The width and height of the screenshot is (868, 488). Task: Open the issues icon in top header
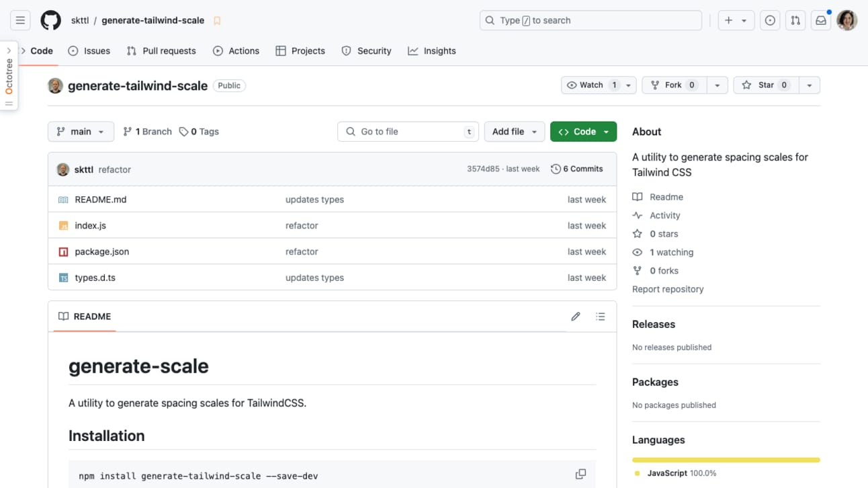click(770, 20)
